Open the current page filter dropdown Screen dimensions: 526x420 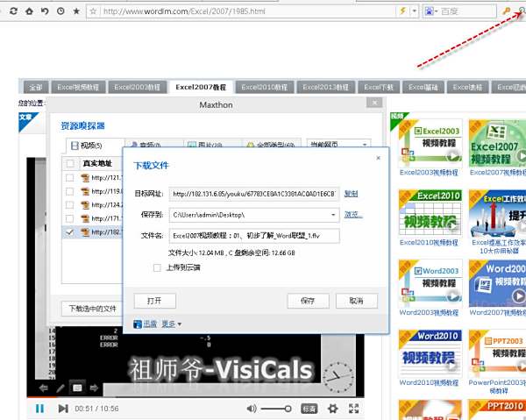[x=338, y=145]
